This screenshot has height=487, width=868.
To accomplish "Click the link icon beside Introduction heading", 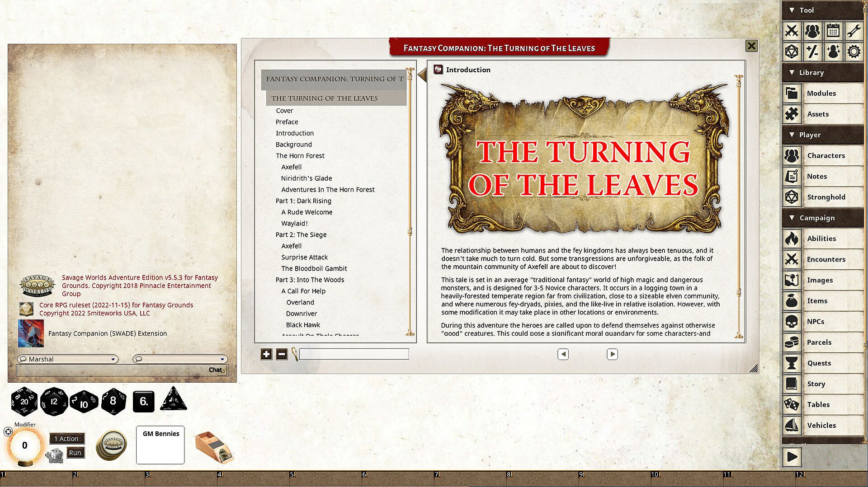I will pos(438,69).
